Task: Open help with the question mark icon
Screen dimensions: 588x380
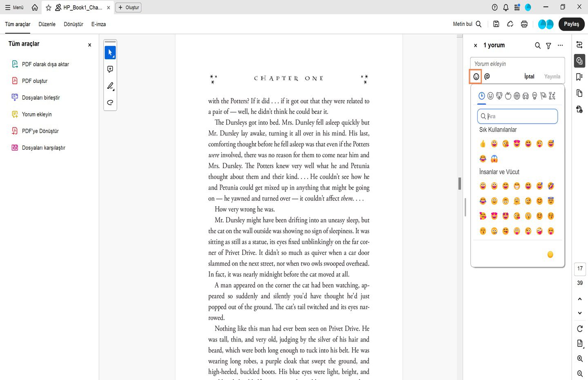Action: 495,7
